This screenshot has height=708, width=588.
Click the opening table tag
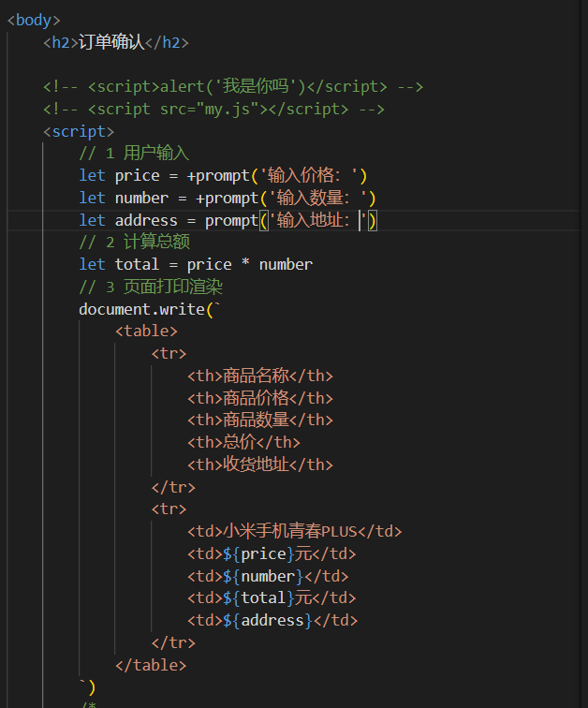pyautogui.click(x=146, y=331)
